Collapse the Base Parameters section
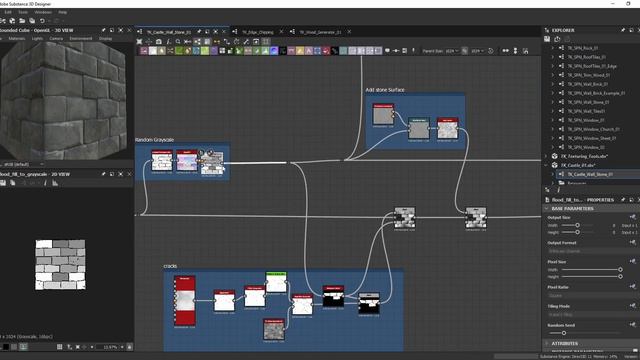 (547, 209)
